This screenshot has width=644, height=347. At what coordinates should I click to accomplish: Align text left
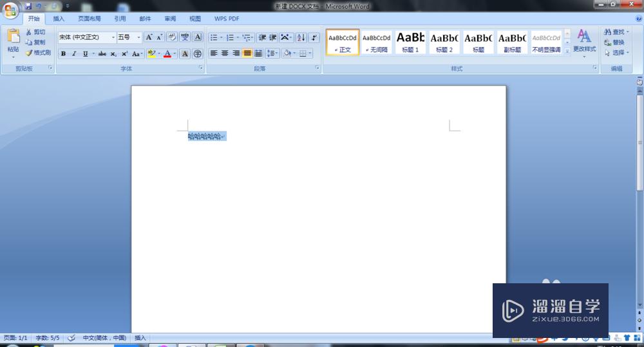214,53
